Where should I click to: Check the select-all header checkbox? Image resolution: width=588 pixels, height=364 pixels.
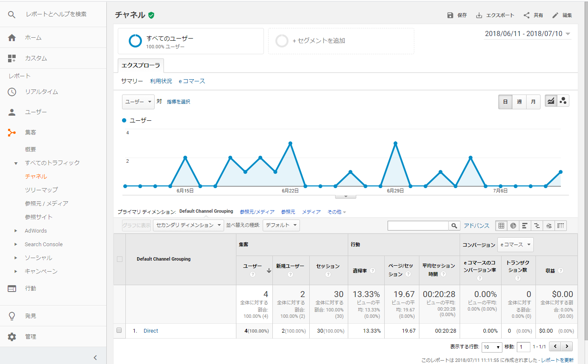119,259
